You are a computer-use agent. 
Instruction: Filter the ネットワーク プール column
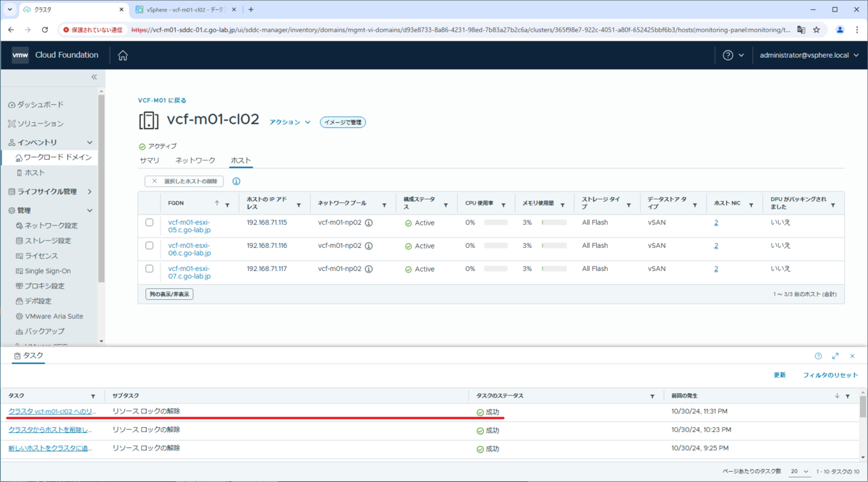(385, 205)
